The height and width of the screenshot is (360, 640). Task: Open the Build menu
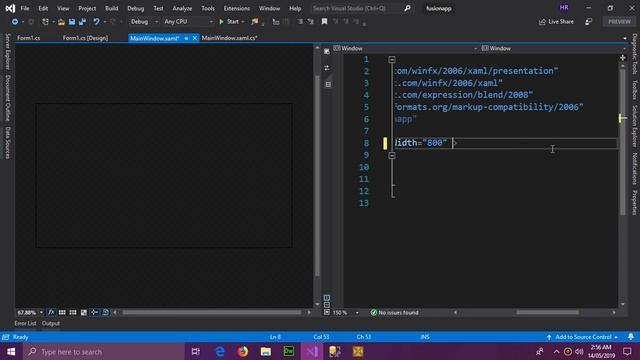[111, 8]
